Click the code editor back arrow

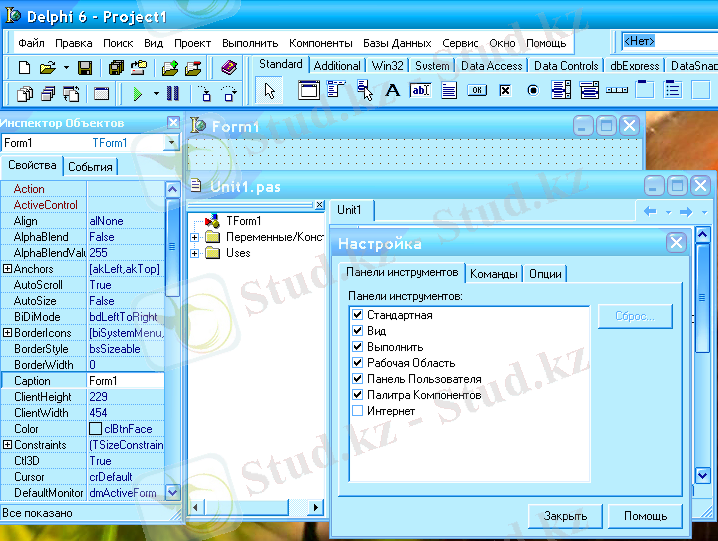(x=650, y=212)
